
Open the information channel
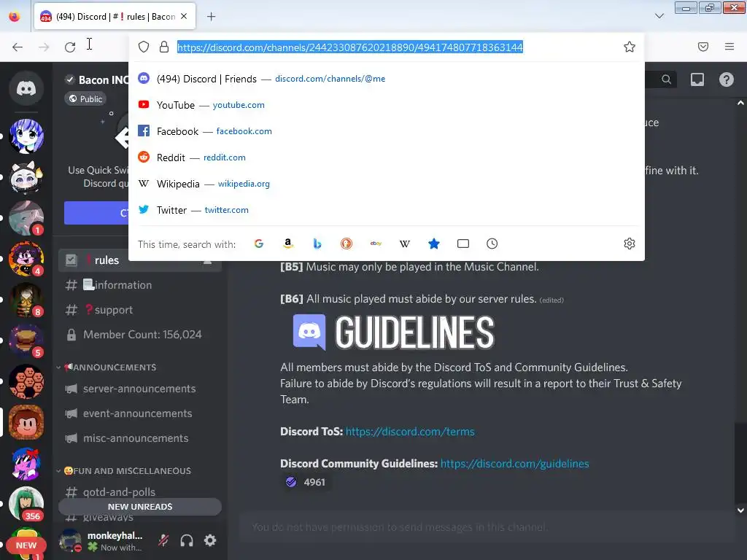click(x=139, y=285)
